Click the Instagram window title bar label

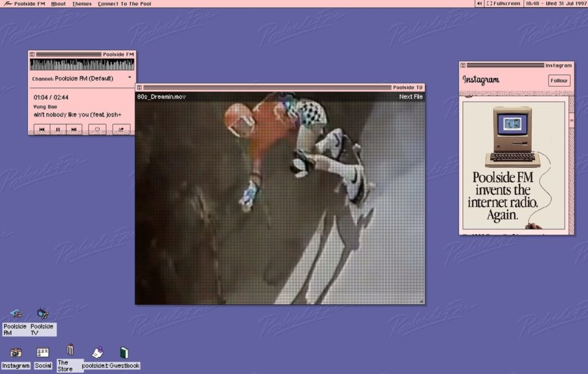tap(559, 66)
